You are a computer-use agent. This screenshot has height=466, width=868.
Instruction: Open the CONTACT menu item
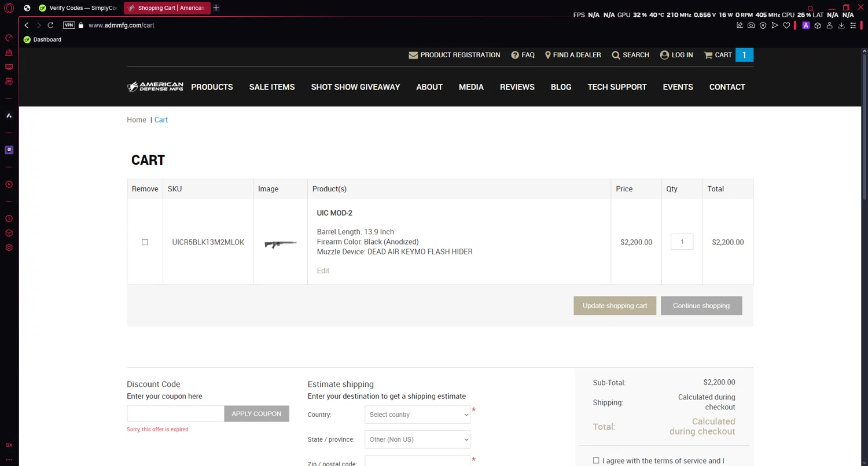[x=727, y=87]
